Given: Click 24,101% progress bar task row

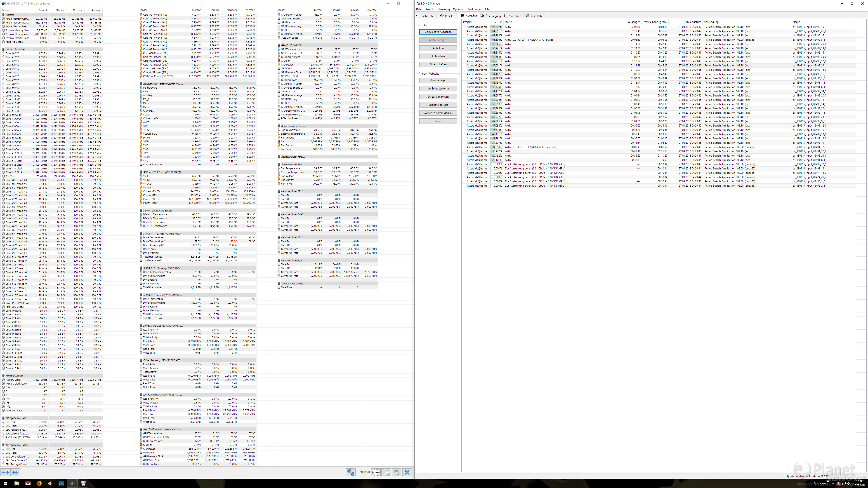Looking at the screenshot, I should click(x=497, y=160).
